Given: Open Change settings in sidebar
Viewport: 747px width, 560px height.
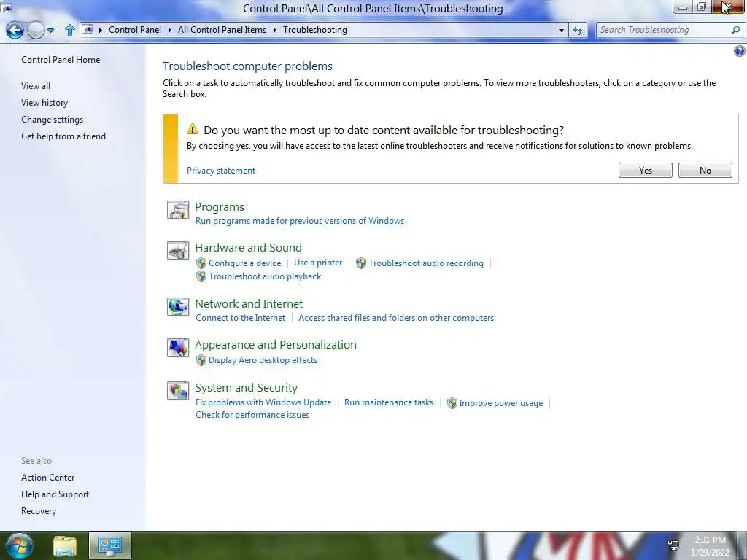Looking at the screenshot, I should point(52,120).
